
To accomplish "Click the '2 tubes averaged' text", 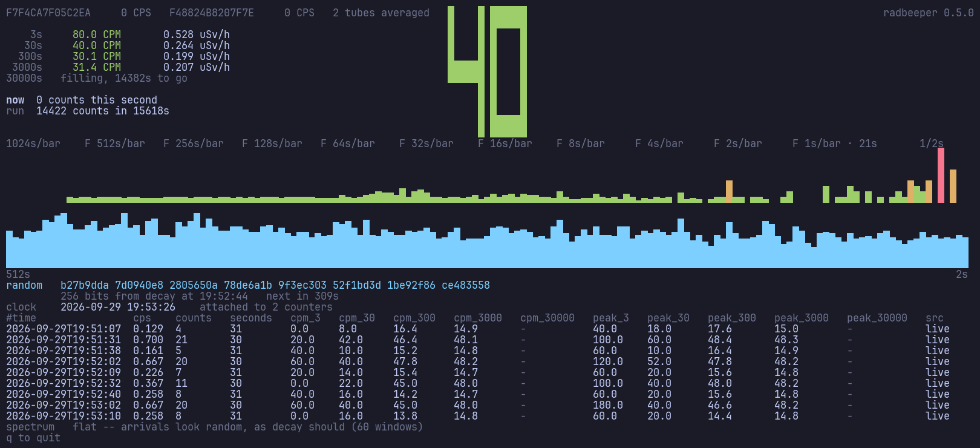I will [x=381, y=13].
